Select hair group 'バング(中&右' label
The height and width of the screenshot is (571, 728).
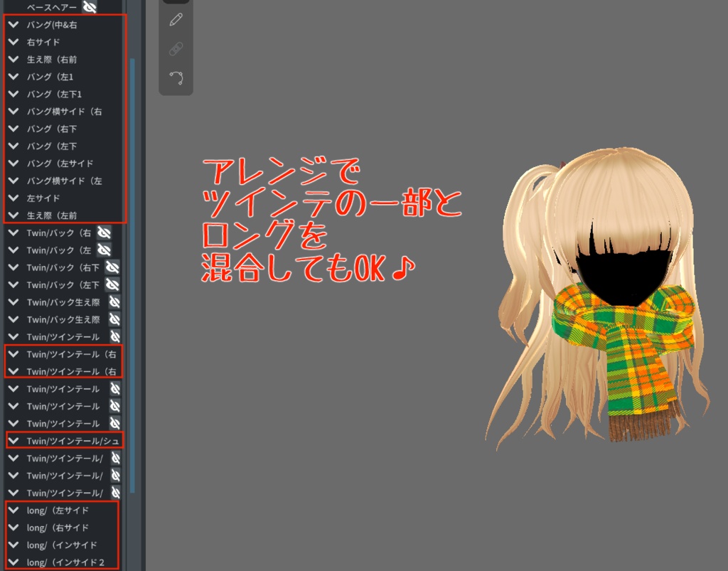[x=51, y=25]
